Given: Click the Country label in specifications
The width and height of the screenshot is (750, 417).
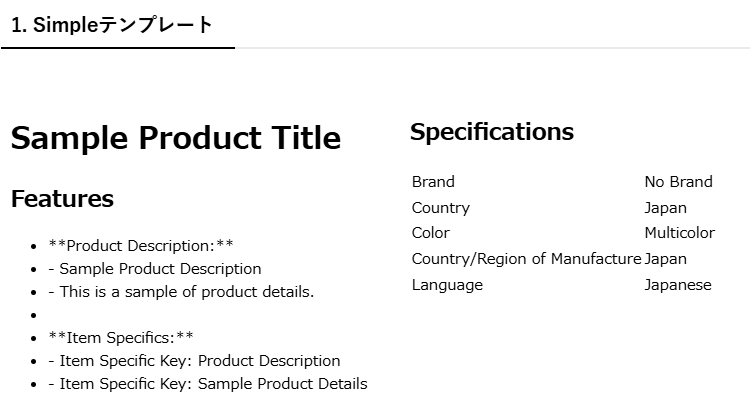Looking at the screenshot, I should click(x=441, y=208).
